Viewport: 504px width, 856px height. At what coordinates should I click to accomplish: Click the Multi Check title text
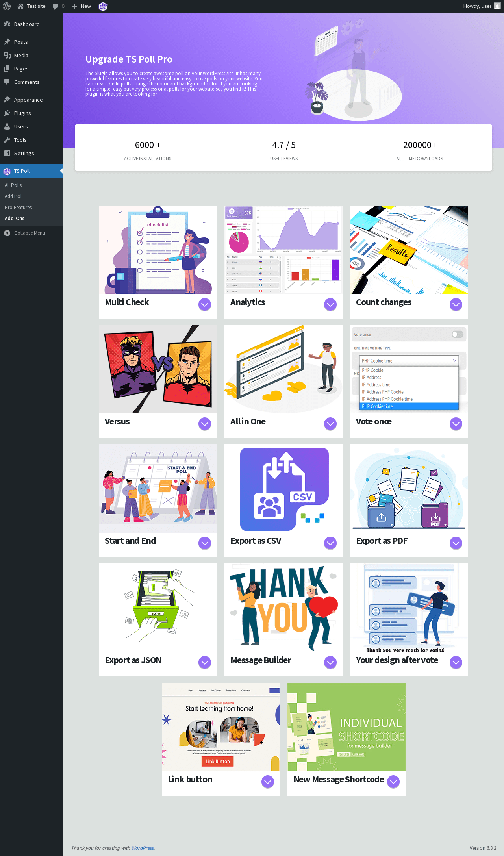[127, 302]
